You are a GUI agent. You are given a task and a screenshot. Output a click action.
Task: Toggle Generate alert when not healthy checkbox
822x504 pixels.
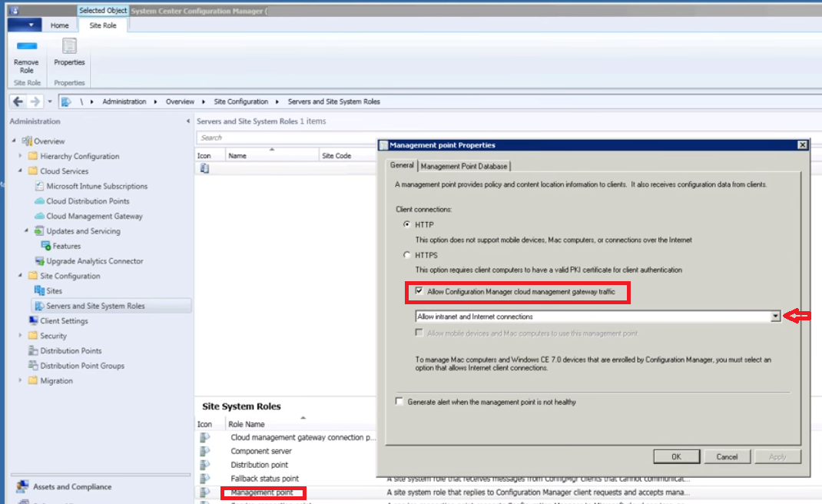(x=399, y=401)
